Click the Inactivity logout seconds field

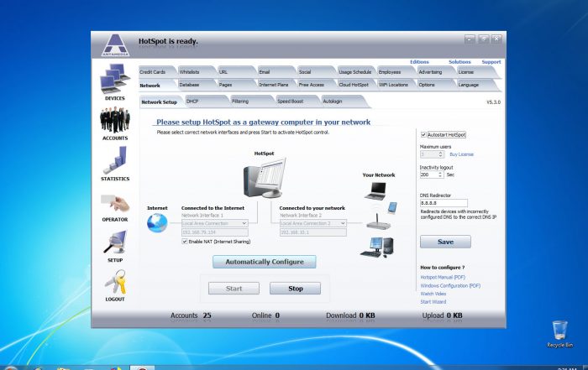click(x=429, y=175)
